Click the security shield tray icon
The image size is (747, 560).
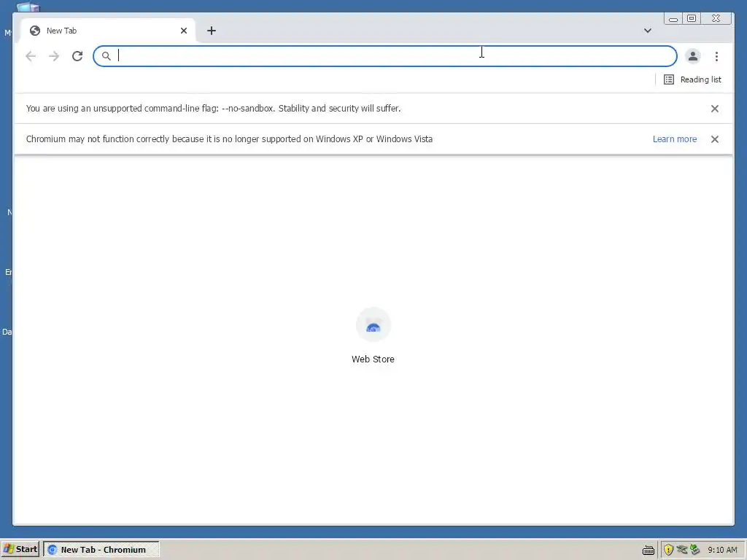668,550
